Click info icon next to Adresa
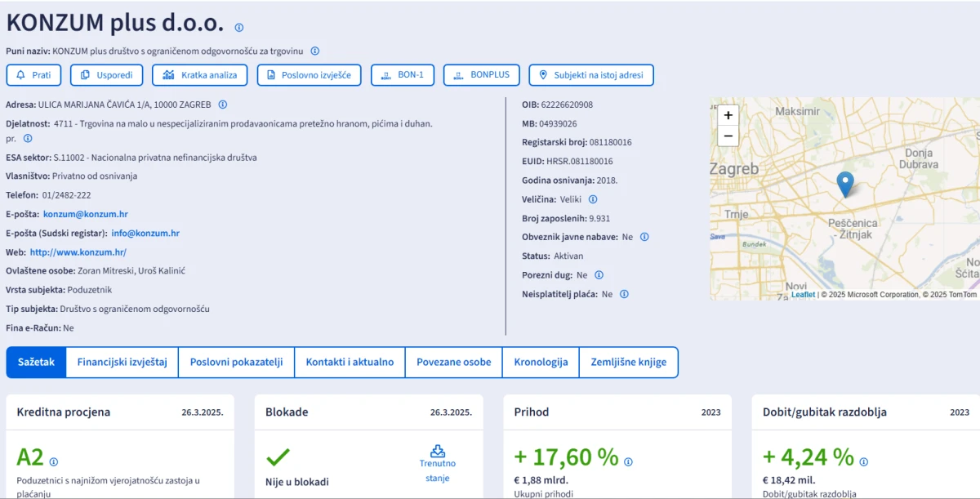Image resolution: width=980 pixels, height=499 pixels. click(223, 105)
